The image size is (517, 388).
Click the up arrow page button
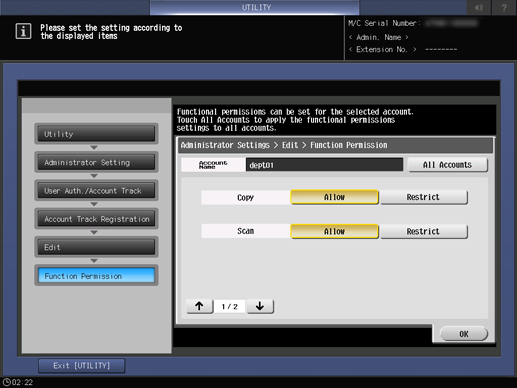click(200, 306)
